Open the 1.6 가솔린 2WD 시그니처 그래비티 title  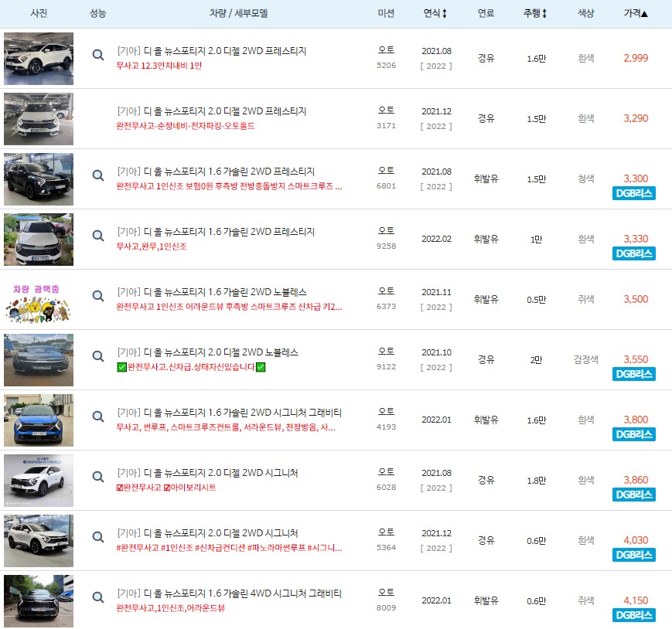tap(229, 413)
